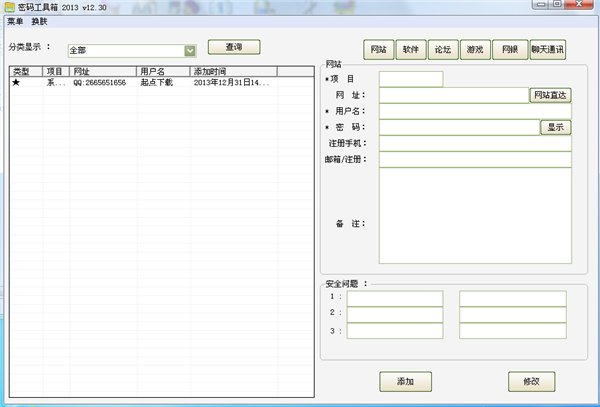600x407 pixels.
Task: Focus the 项目 input field
Action: [x=411, y=79]
